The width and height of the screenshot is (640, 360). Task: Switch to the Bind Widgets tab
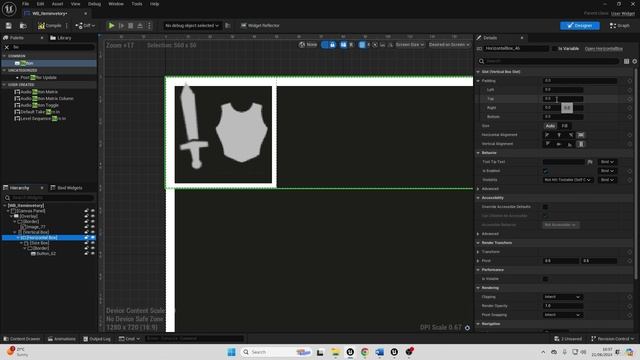click(x=67, y=188)
